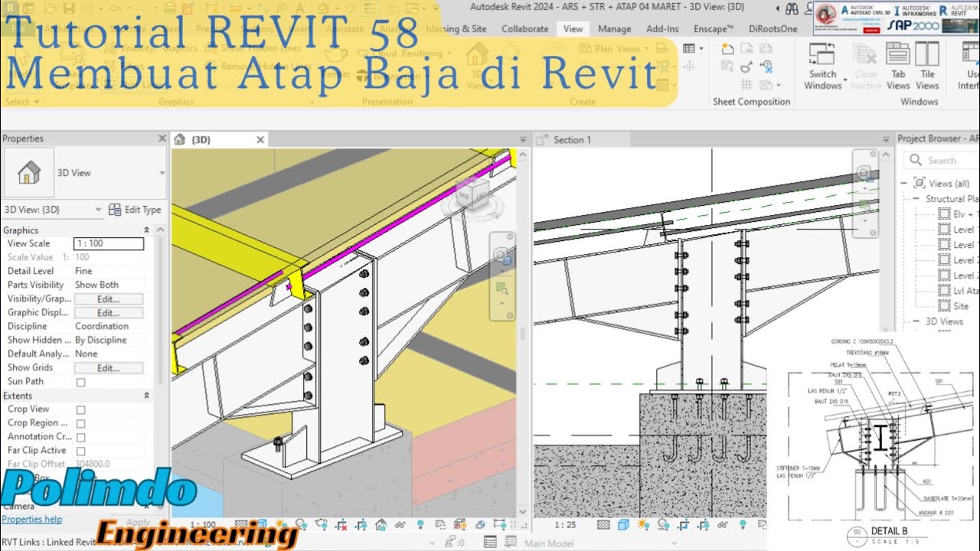Collapse the 3D Views tree node
Image resolution: width=980 pixels, height=551 pixels.
pos(916,321)
